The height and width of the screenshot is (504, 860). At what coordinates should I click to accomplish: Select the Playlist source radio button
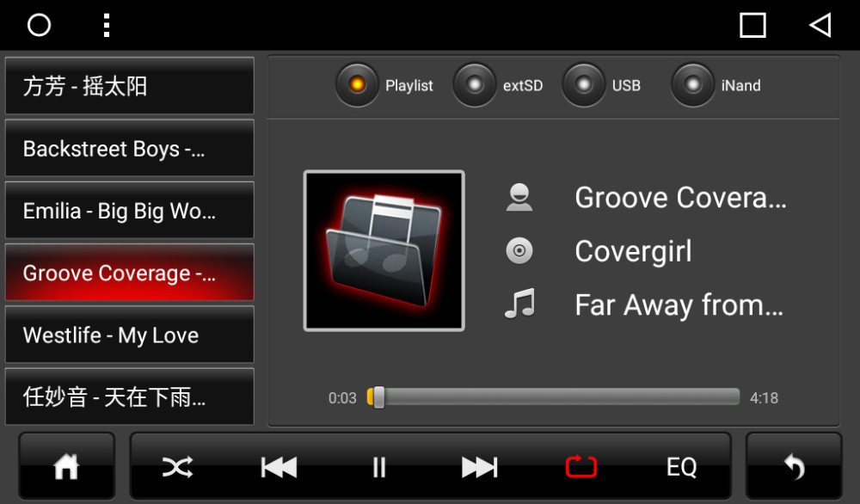coord(357,85)
